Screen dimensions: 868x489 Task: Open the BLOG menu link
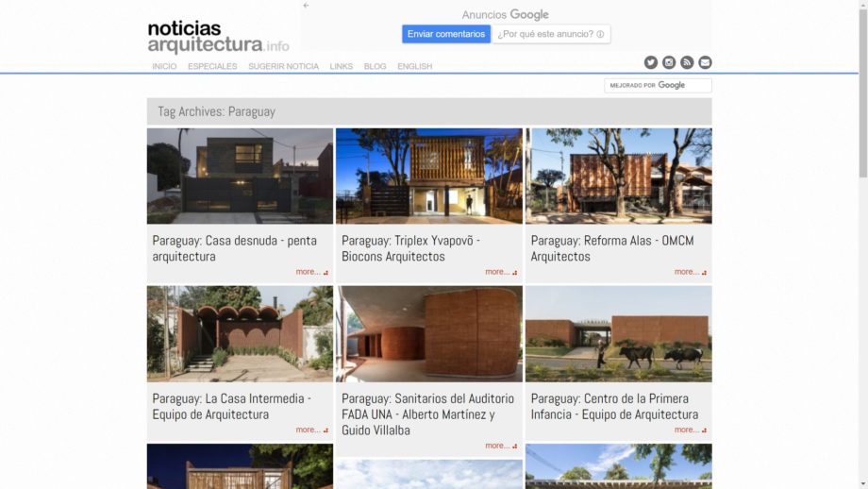[375, 66]
